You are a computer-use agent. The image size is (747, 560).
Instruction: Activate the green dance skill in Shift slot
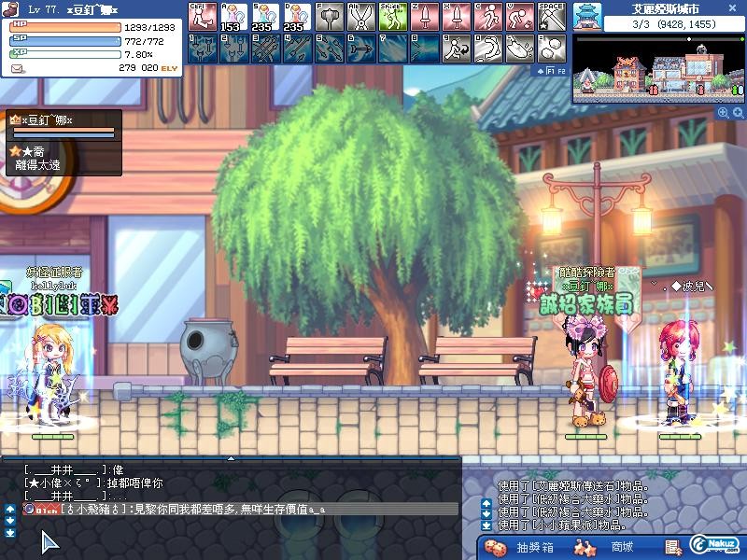click(393, 17)
